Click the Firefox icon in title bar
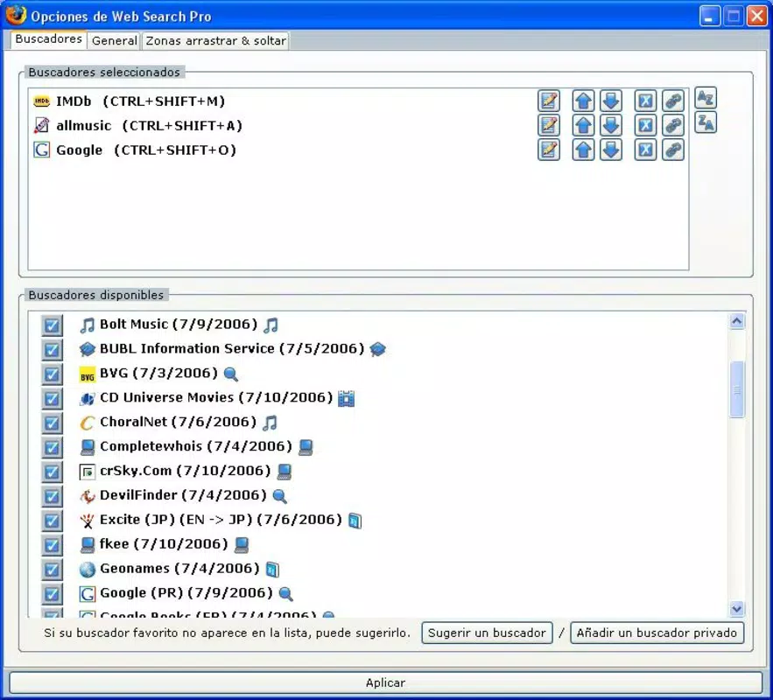This screenshot has width=773, height=700. coord(16,14)
